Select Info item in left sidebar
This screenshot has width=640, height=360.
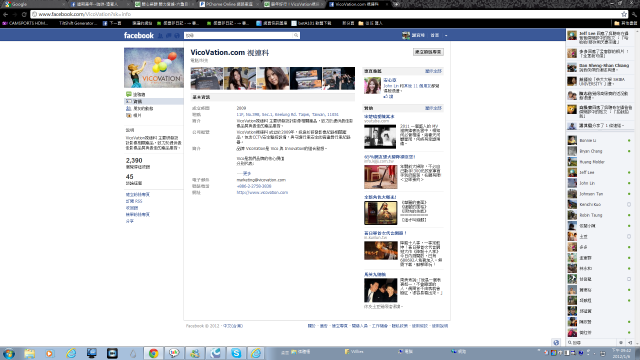(x=154, y=101)
